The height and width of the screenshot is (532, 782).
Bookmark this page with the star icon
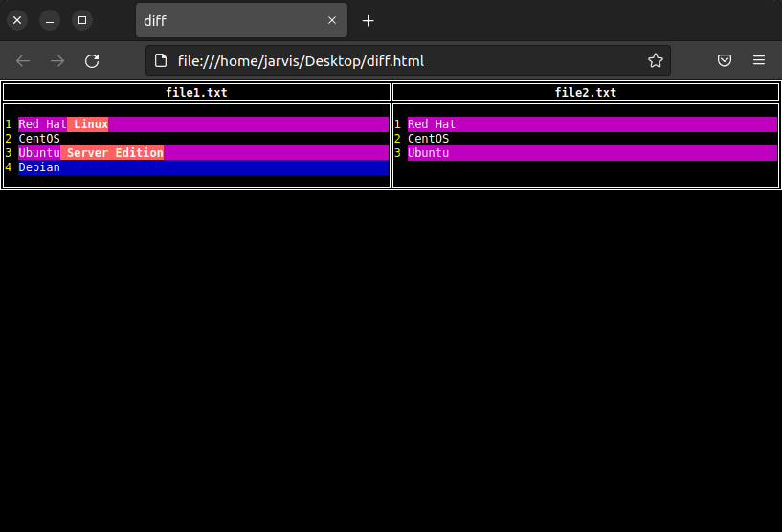point(656,61)
